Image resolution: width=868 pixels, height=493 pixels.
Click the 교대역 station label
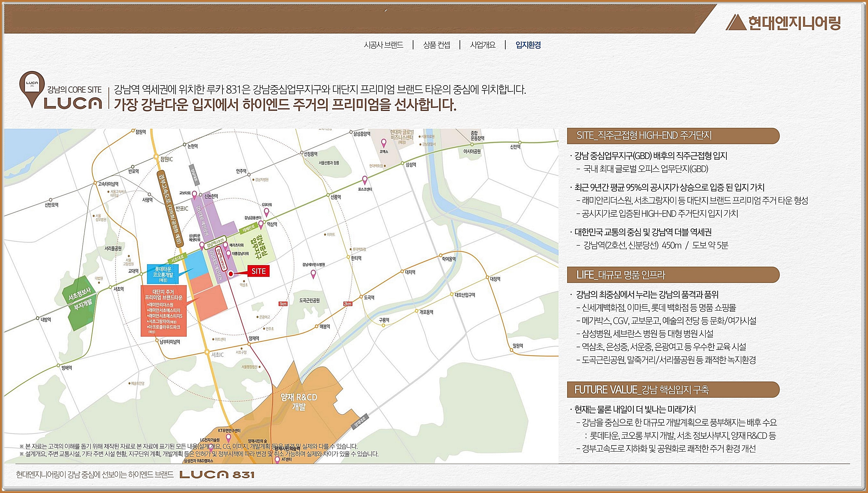[x=133, y=271]
